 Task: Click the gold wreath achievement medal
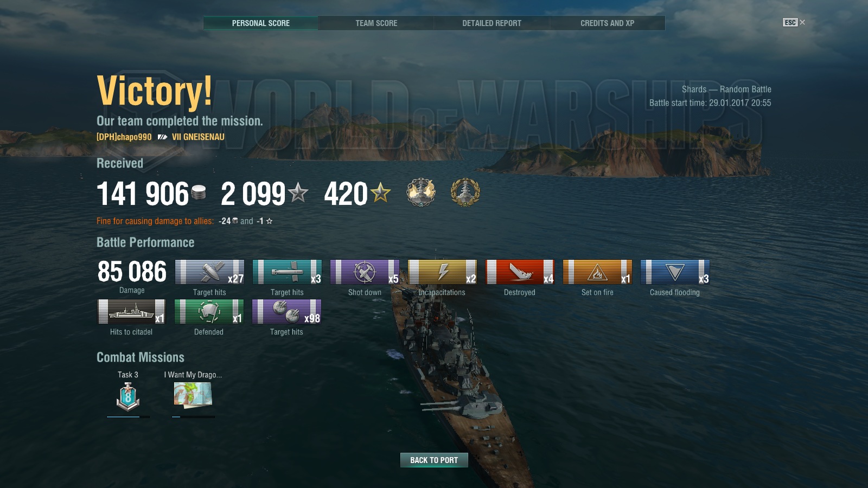coord(465,192)
